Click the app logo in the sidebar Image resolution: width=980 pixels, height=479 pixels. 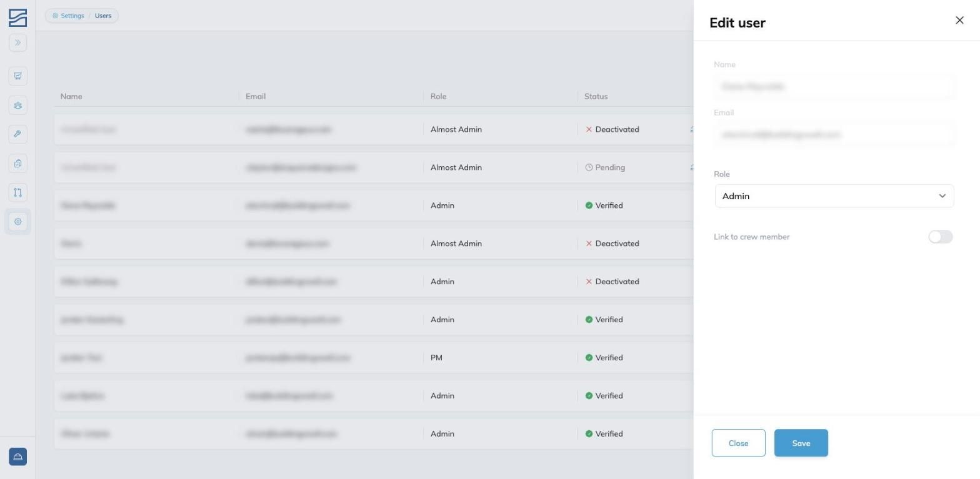point(17,17)
